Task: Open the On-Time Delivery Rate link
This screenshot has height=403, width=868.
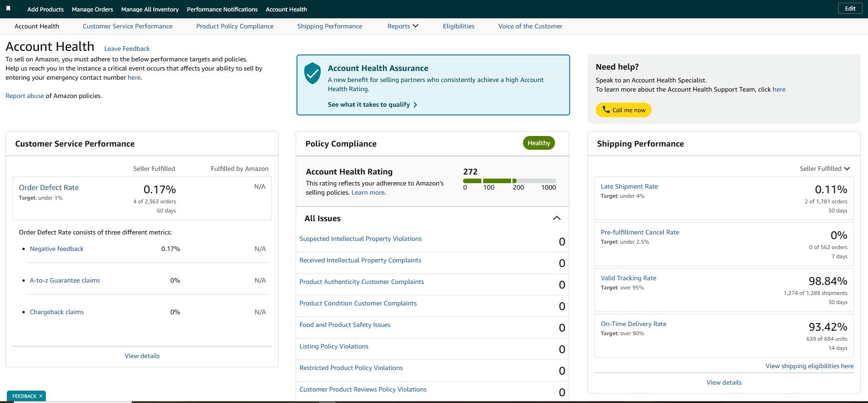Action: pyautogui.click(x=633, y=324)
